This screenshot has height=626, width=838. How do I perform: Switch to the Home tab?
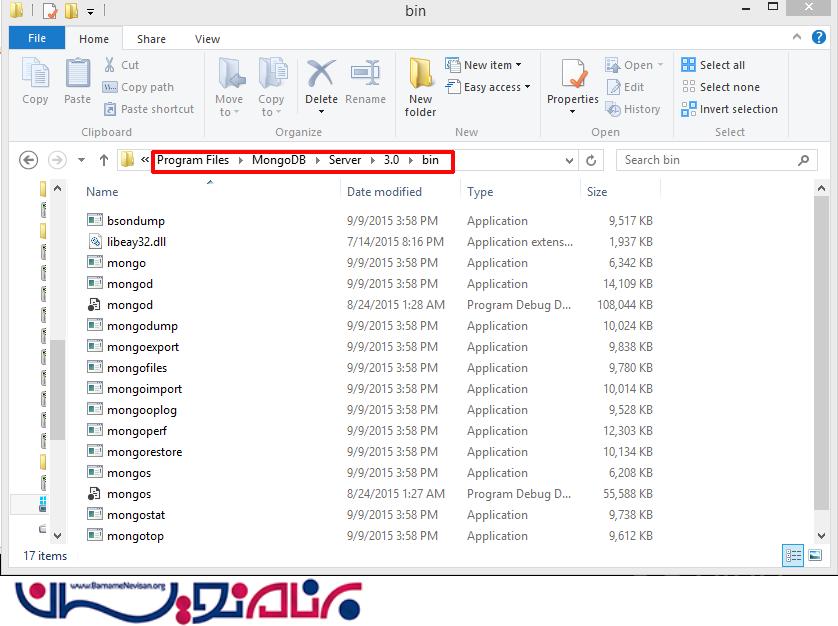[x=94, y=39]
